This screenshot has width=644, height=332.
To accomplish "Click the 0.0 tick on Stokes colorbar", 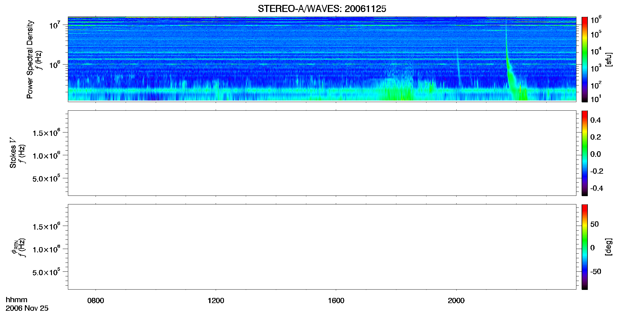I will click(595, 154).
